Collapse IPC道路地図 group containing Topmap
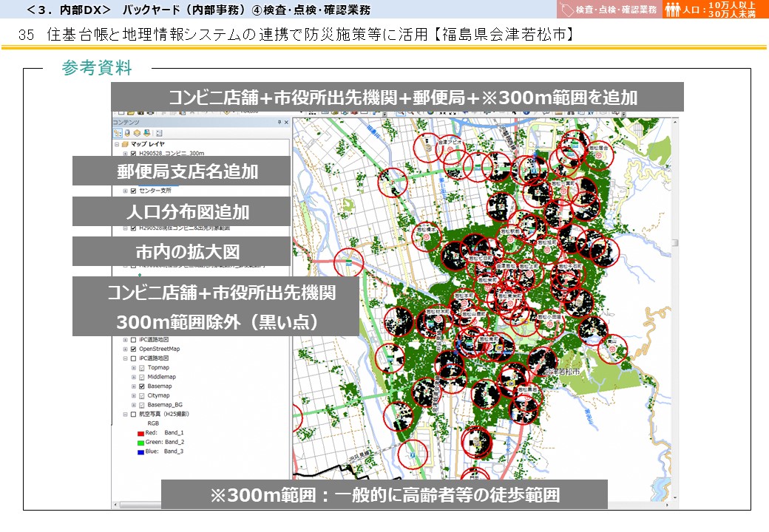This screenshot has height=532, width=769. coord(125,358)
